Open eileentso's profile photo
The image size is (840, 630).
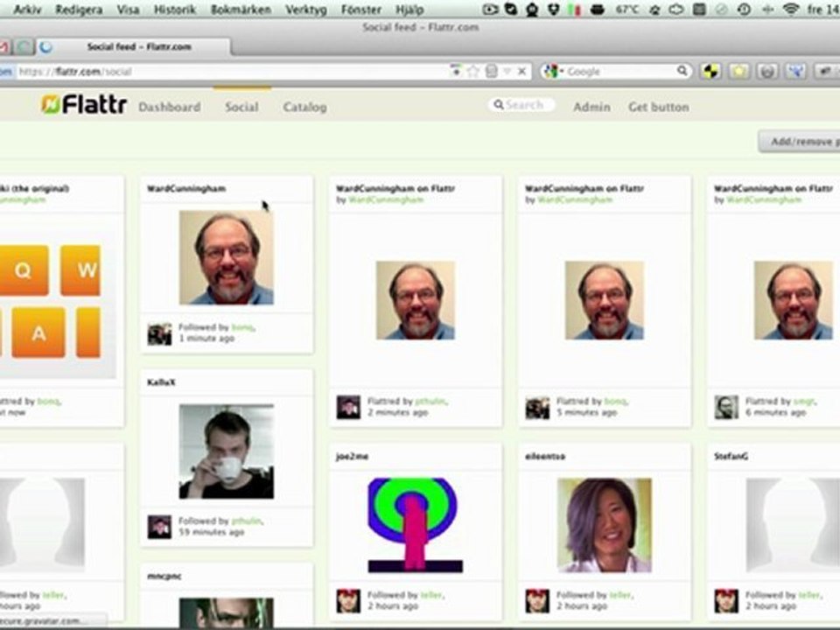click(x=605, y=525)
